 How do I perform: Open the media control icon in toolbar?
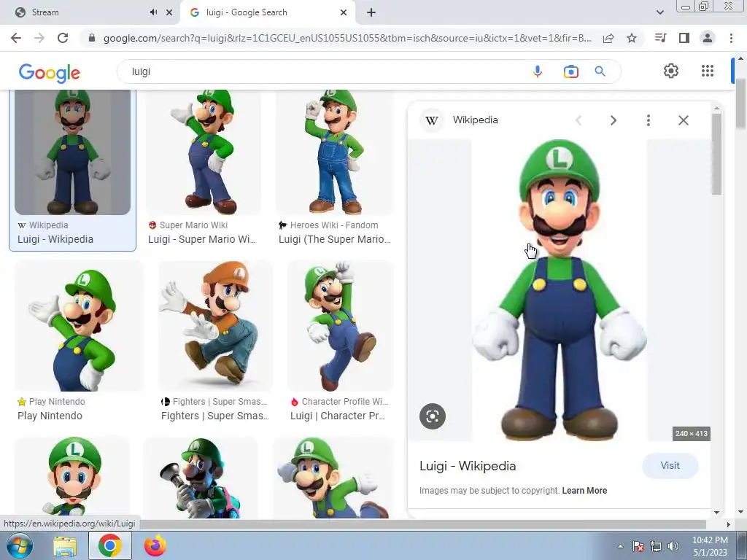click(660, 38)
